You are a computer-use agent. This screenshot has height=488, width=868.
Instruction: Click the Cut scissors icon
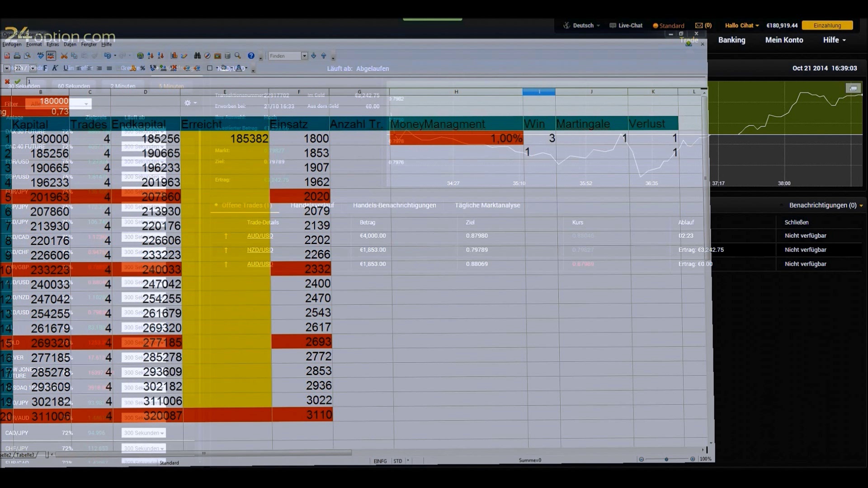(64, 56)
